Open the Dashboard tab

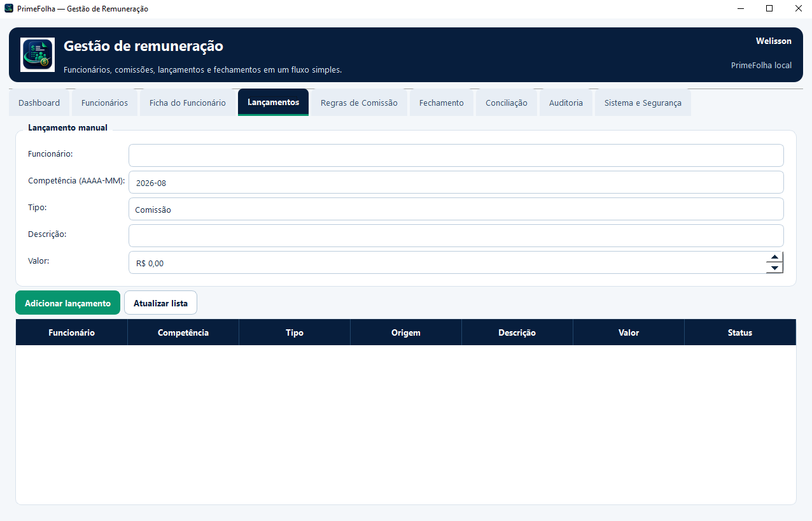[39, 103]
